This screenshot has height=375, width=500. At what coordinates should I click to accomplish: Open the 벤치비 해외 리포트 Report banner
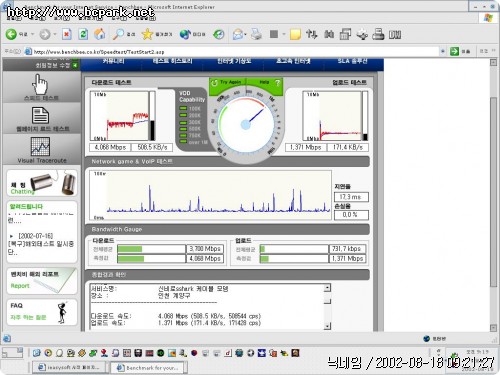42,281
